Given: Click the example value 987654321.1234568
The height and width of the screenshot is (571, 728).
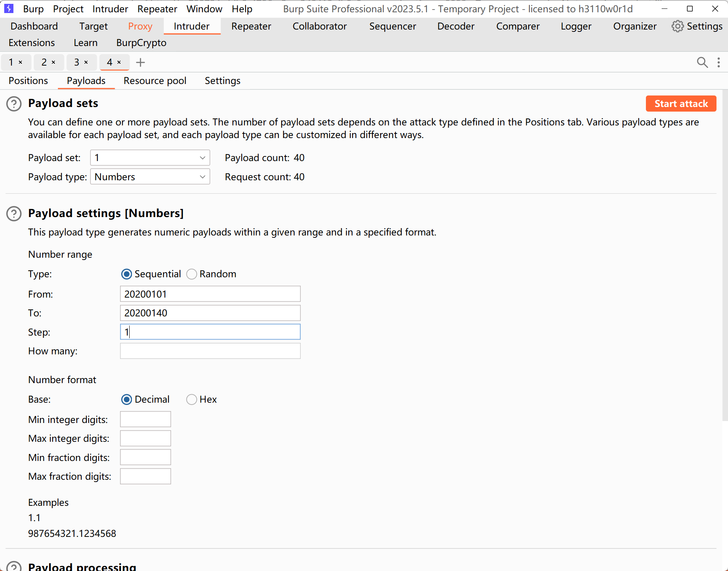Looking at the screenshot, I should pos(72,533).
